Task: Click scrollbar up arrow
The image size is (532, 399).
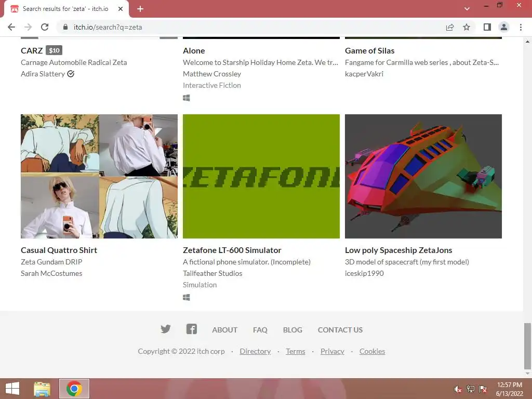Action: pos(527,42)
